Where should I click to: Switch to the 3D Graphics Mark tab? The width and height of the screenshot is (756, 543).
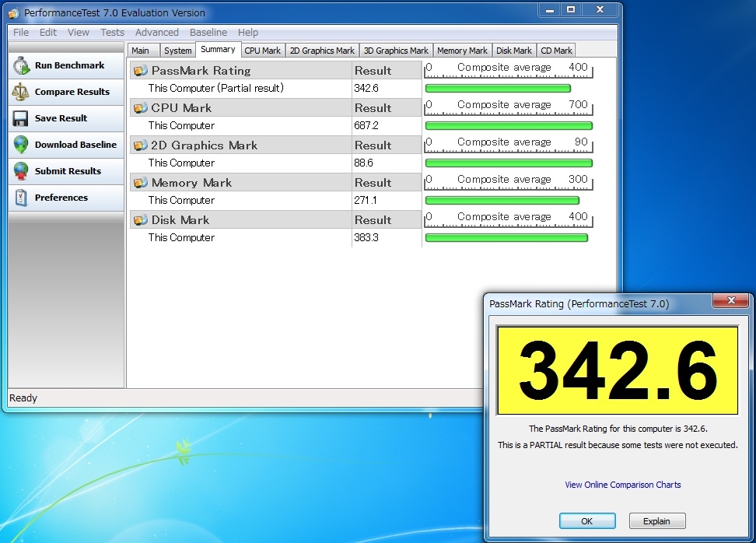click(x=396, y=51)
